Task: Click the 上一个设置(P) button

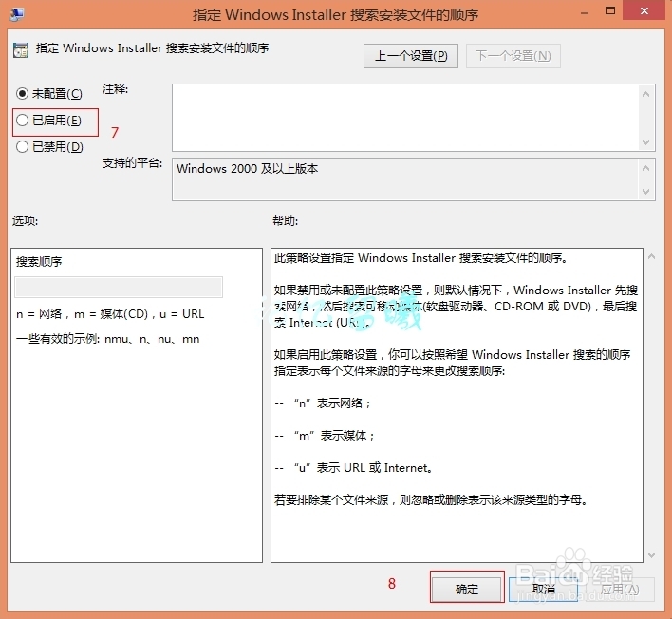Action: [x=411, y=56]
